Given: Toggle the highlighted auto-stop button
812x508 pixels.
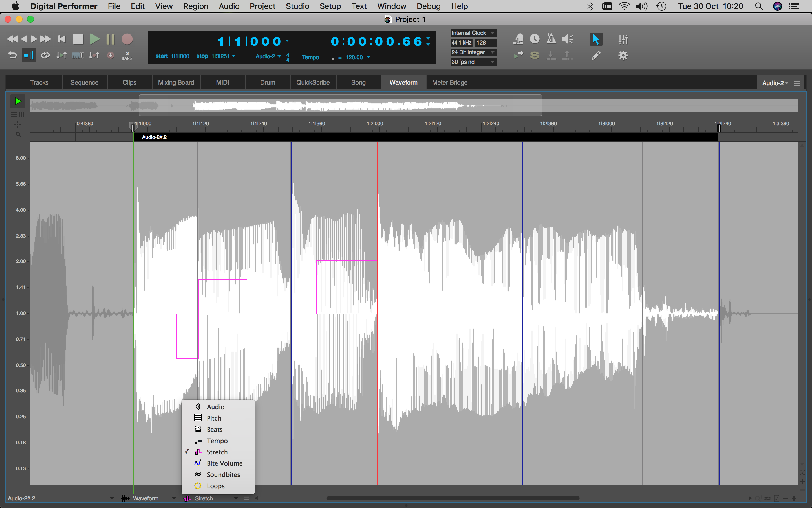Looking at the screenshot, I should tap(29, 55).
